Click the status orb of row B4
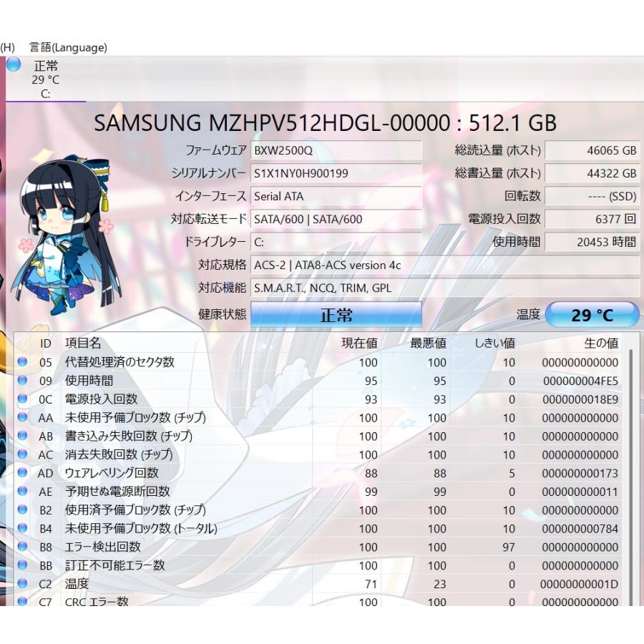 click(22, 528)
